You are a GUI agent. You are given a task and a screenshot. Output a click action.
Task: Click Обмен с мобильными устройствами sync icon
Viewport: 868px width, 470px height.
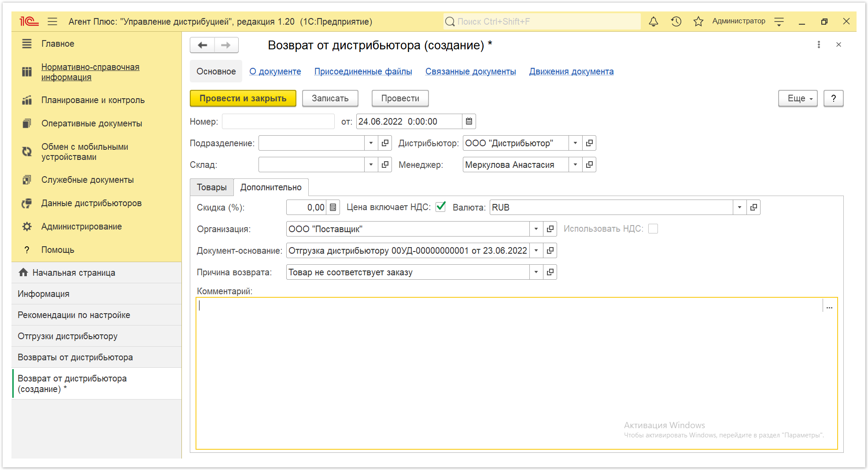(x=27, y=152)
